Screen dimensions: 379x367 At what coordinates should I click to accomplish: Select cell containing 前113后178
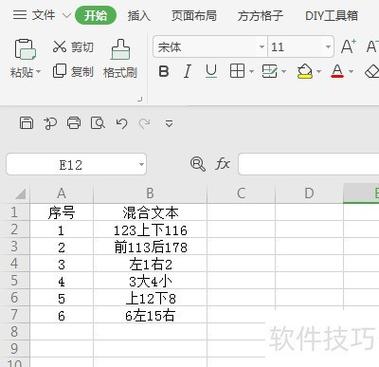[150, 247]
